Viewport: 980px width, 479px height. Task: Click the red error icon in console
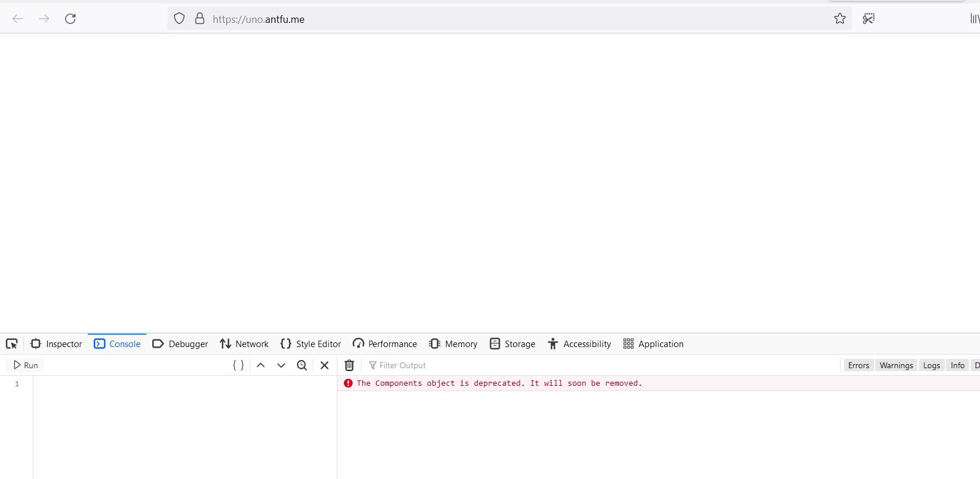(349, 383)
